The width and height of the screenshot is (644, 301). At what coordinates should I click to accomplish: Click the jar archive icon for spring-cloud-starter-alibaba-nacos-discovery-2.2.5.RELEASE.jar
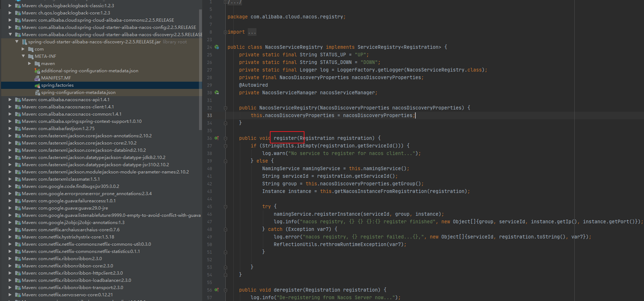click(25, 42)
